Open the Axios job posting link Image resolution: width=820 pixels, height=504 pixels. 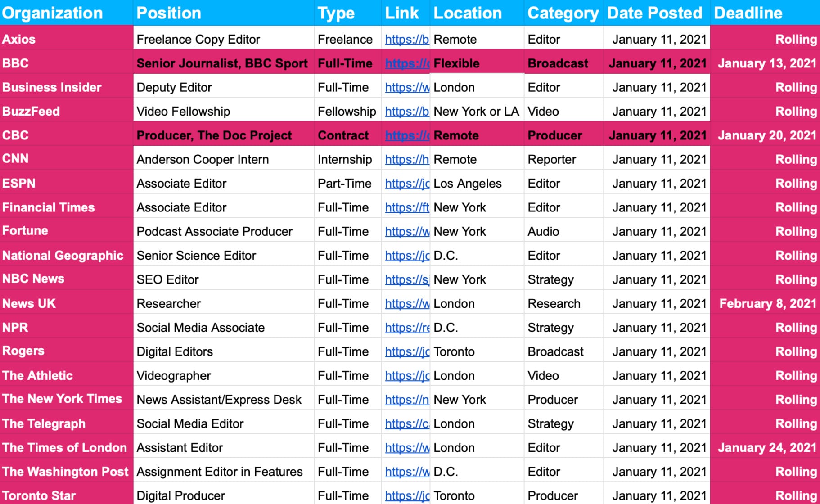(x=406, y=40)
